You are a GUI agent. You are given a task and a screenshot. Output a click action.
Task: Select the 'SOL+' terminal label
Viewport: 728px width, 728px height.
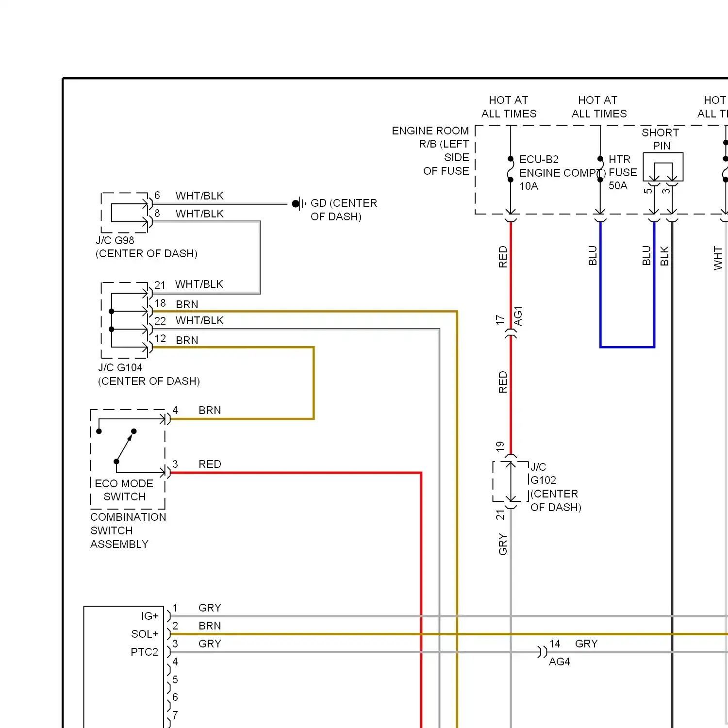tap(145, 634)
